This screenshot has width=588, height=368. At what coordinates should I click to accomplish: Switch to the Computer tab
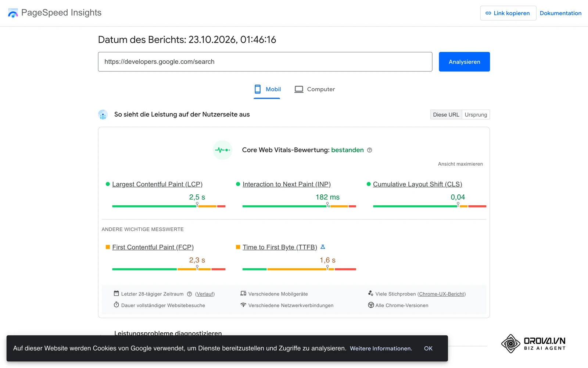tap(315, 89)
